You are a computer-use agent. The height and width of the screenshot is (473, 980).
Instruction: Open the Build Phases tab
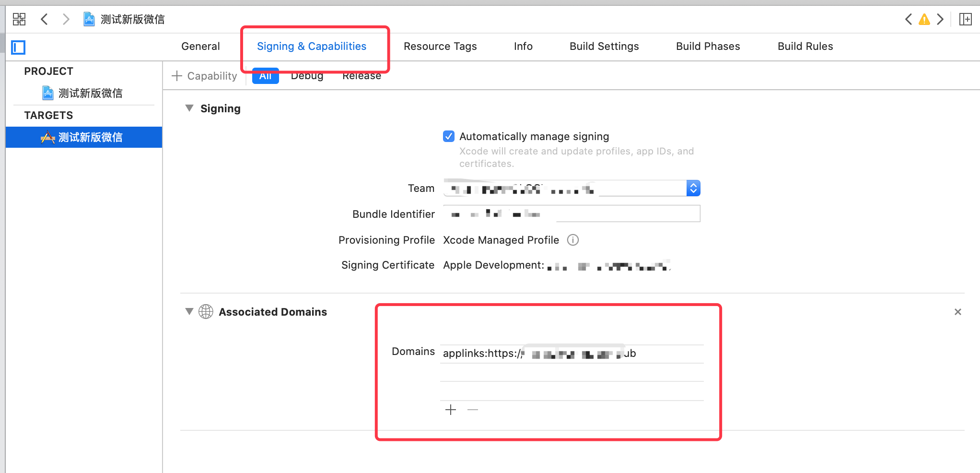708,47
